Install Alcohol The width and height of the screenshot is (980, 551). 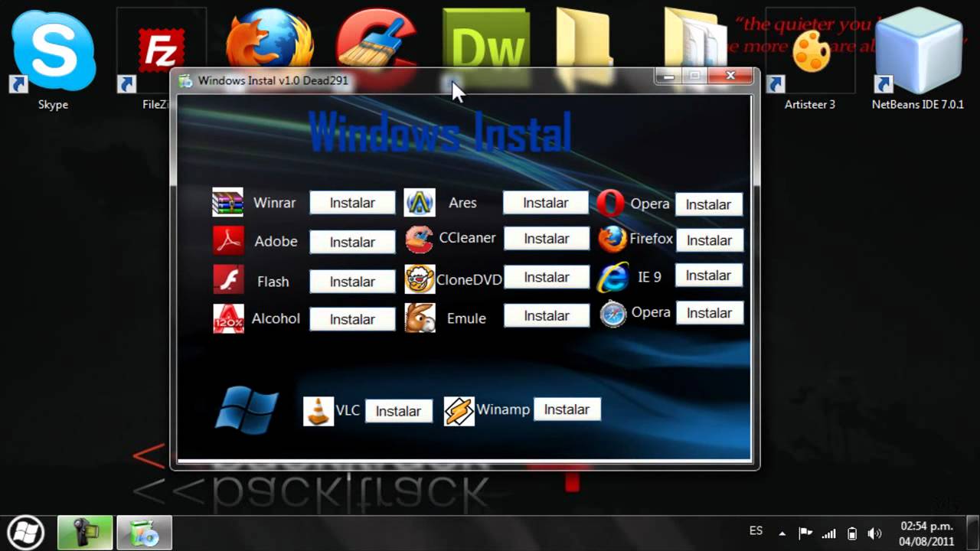352,319
